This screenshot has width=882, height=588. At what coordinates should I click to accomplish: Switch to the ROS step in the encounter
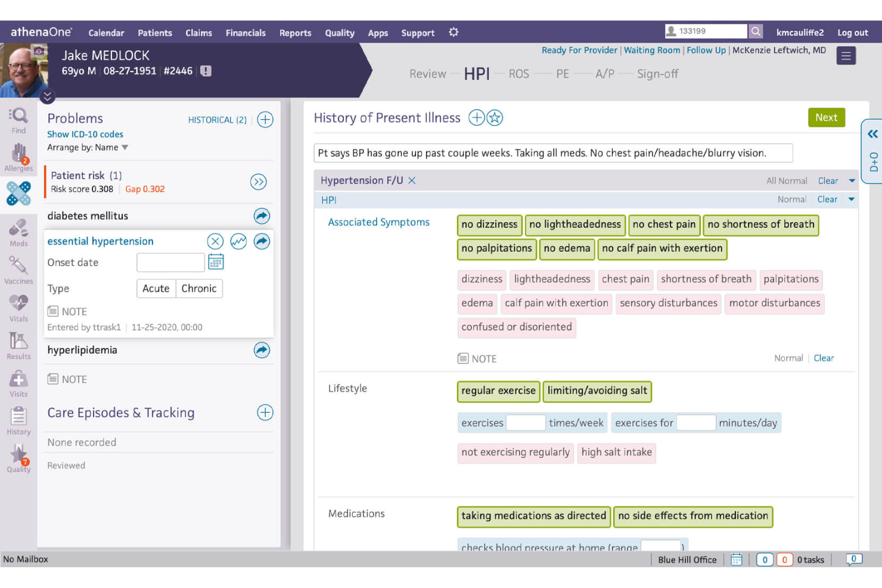[x=518, y=74]
